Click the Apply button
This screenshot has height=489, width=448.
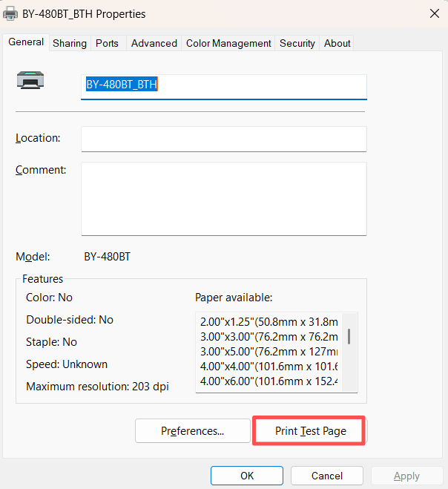tap(407, 476)
